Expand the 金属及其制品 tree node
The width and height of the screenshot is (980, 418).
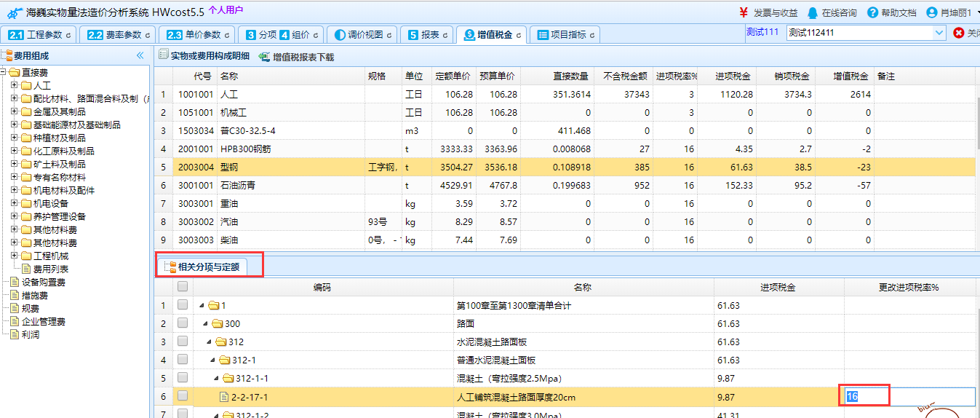15,111
